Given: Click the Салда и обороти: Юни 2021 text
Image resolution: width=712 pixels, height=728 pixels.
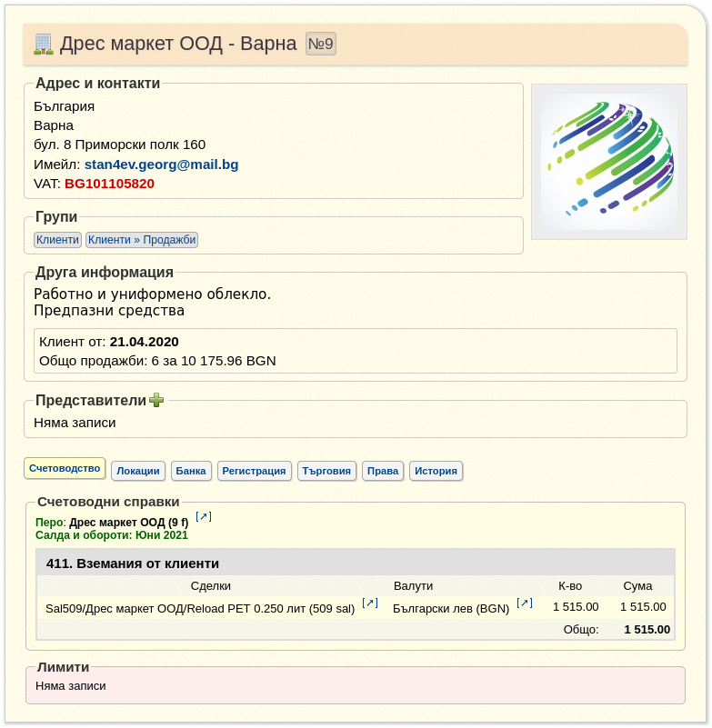Looking at the screenshot, I should 112,535.
